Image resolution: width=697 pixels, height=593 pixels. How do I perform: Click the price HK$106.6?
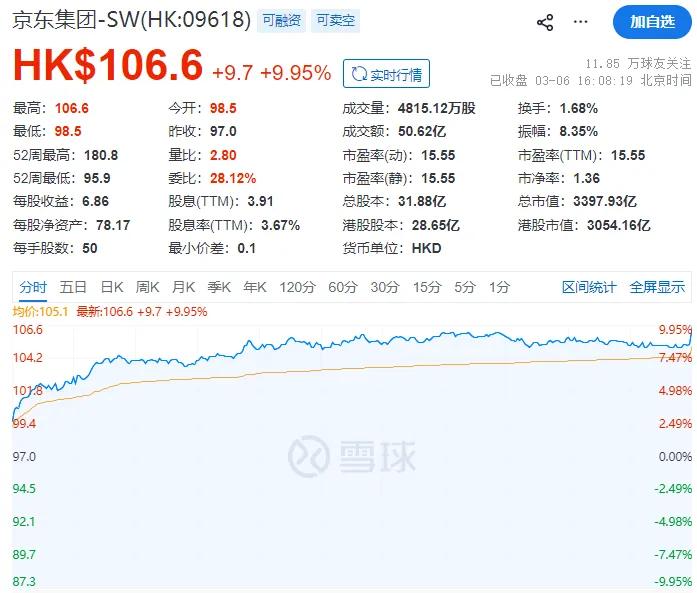tap(108, 65)
